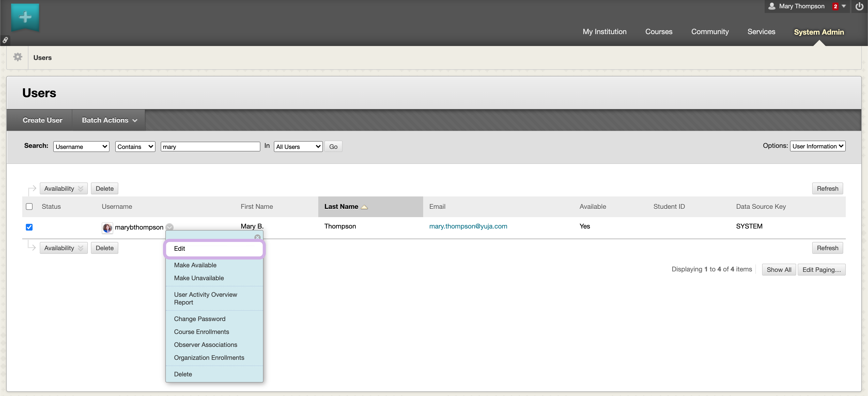Open the Username search field dropdown
This screenshot has width=868, height=396.
tap(81, 147)
